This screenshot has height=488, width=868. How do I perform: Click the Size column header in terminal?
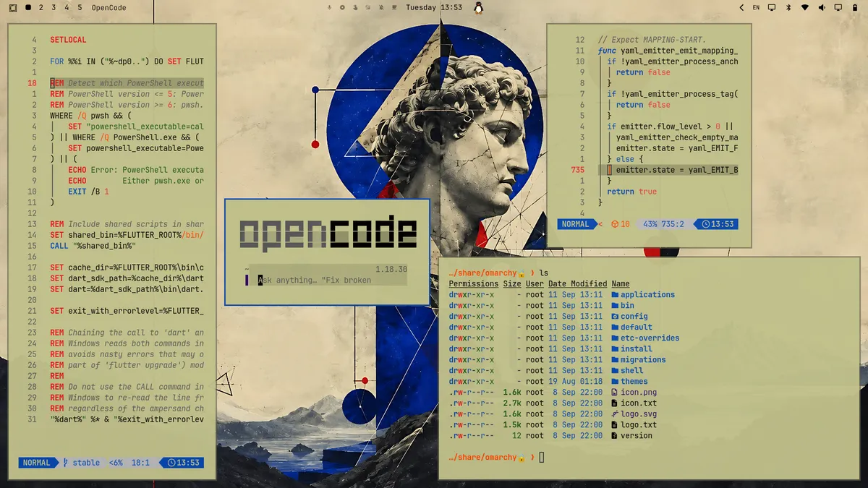click(512, 283)
